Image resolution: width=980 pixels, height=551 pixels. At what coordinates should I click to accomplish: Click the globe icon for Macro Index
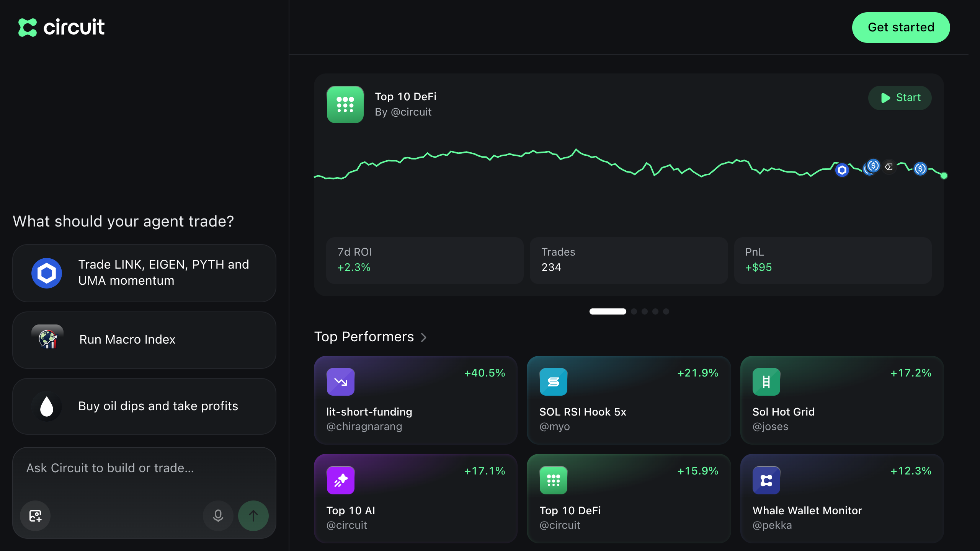pos(47,339)
